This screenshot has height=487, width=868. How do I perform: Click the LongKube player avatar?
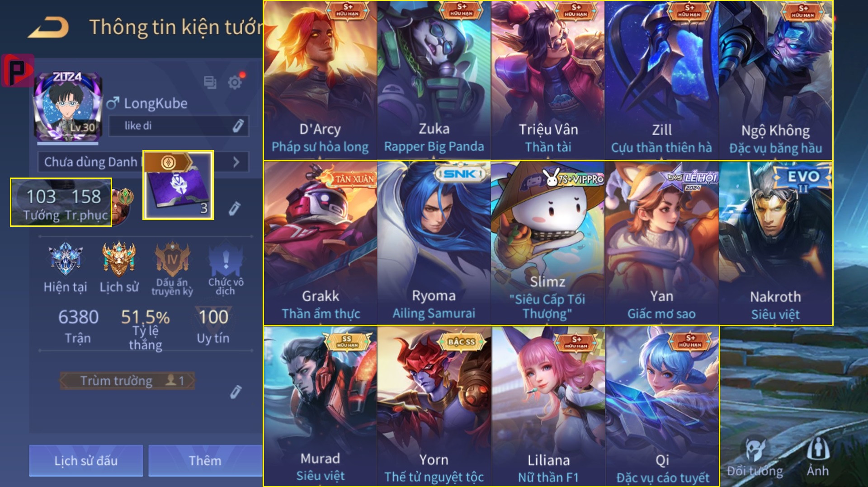point(68,107)
